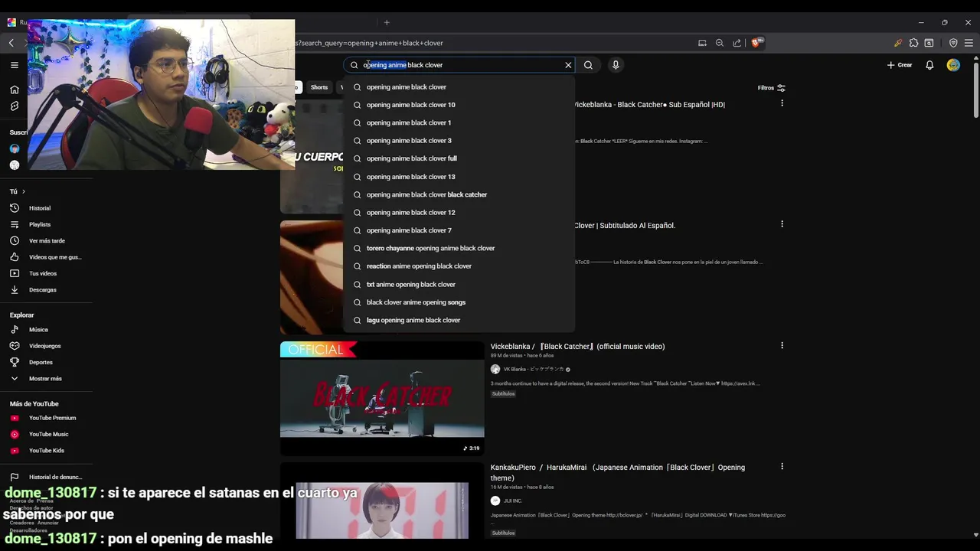
Task: Open the account avatar menu
Action: pos(953,65)
